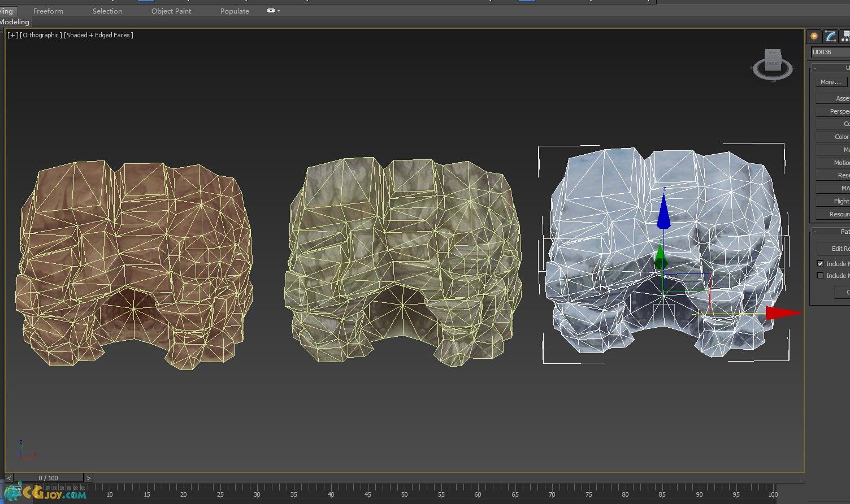Open the Measure utility button
The width and height of the screenshot is (850, 504).
coord(833,150)
